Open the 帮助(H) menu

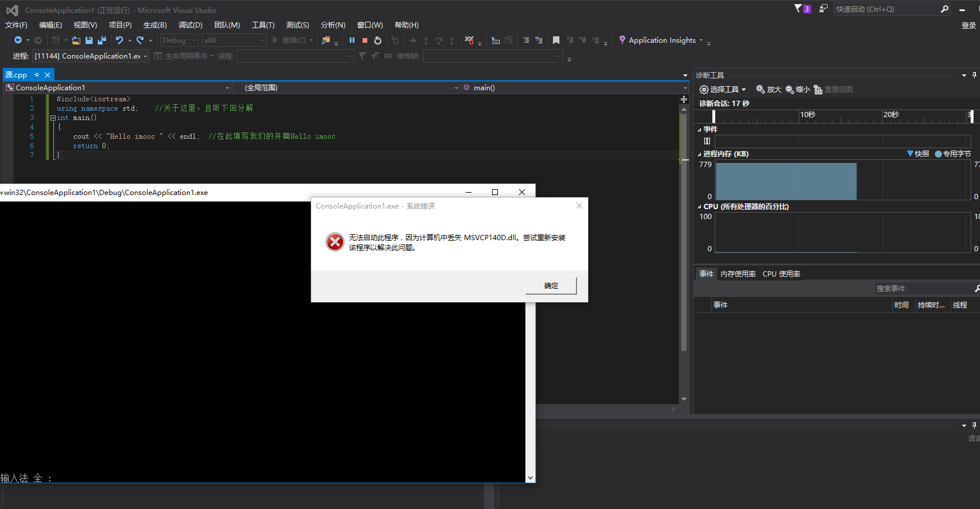coord(407,25)
